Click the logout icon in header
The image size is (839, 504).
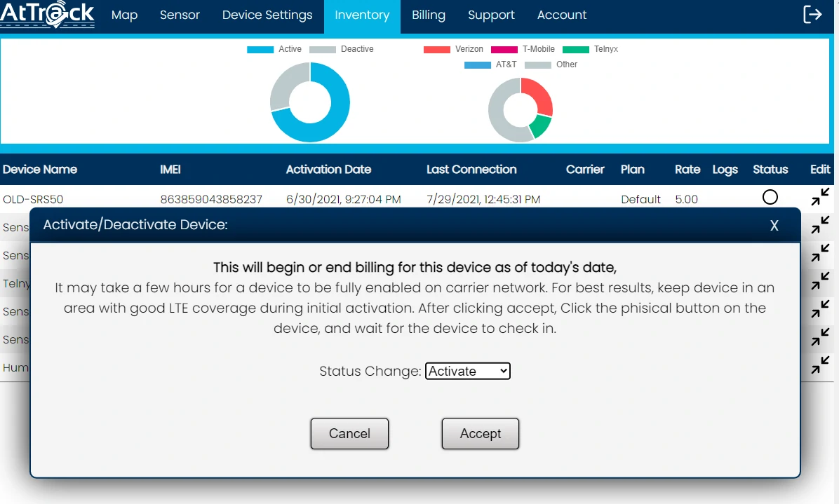pos(812,15)
